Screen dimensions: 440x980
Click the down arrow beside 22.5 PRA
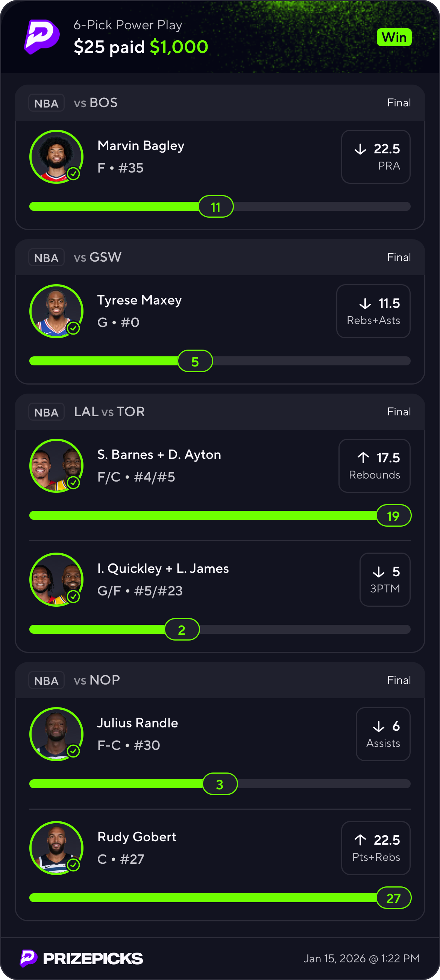[360, 149]
